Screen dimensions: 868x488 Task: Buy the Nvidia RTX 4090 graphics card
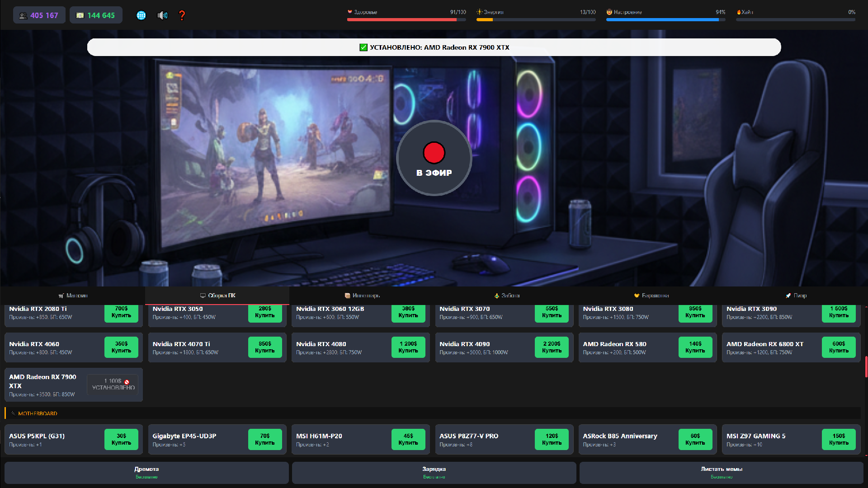pos(552,347)
